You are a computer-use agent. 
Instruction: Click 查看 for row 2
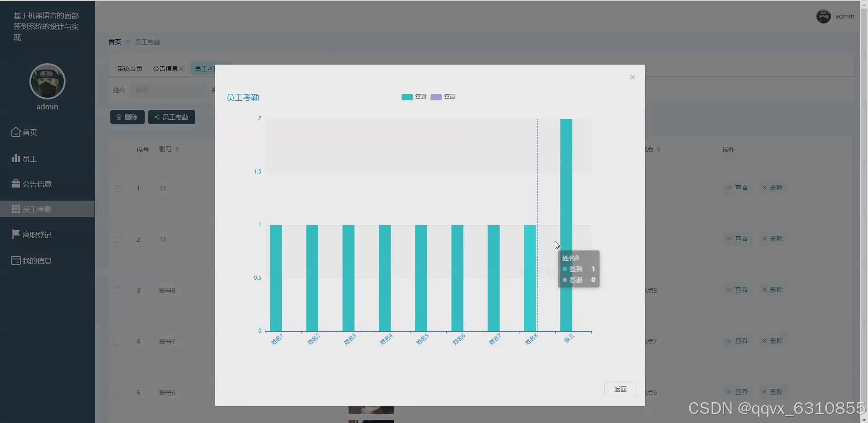click(x=737, y=239)
